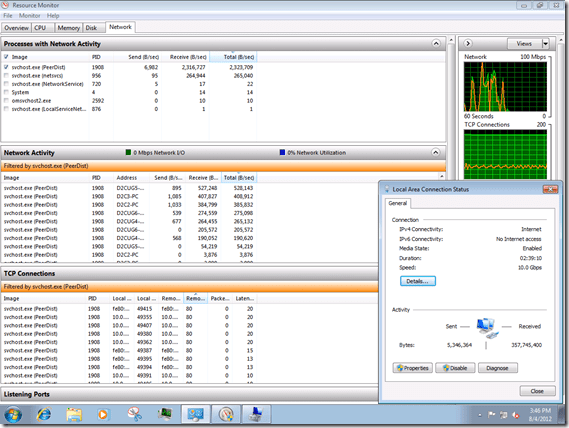The width and height of the screenshot is (569, 428).
Task: Sort processes by Total (B/sec) column
Action: click(x=233, y=57)
